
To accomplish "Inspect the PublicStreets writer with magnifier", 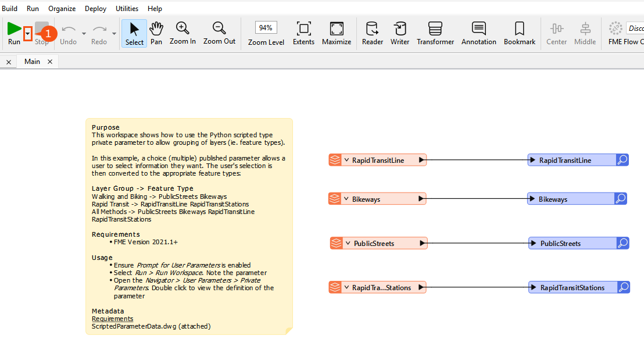I will click(x=622, y=244).
